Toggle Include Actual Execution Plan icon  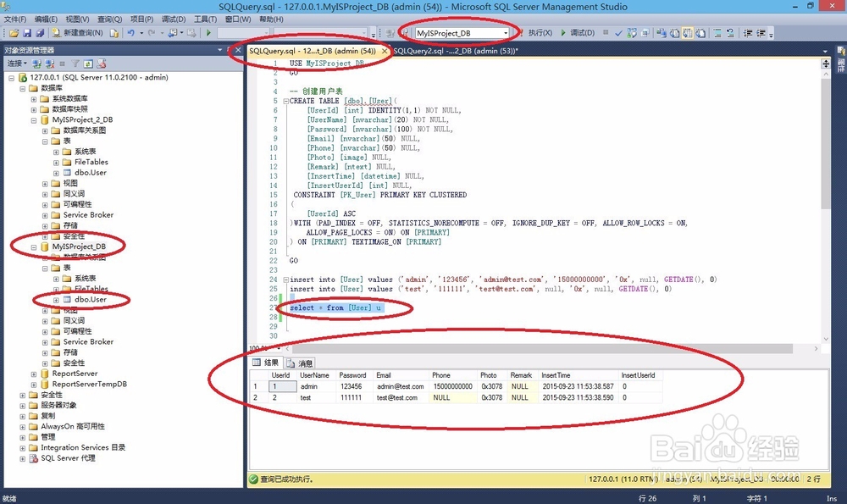coord(662,33)
